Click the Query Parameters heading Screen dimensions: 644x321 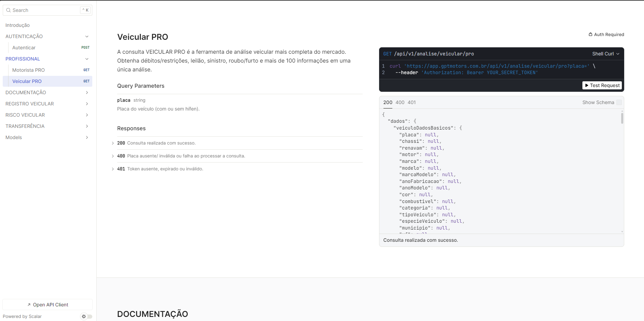(141, 86)
